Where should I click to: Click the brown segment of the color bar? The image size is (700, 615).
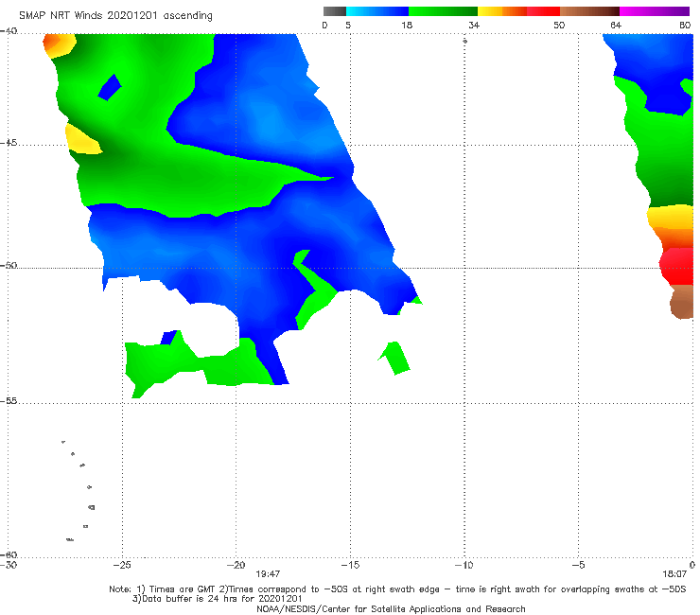[589, 11]
